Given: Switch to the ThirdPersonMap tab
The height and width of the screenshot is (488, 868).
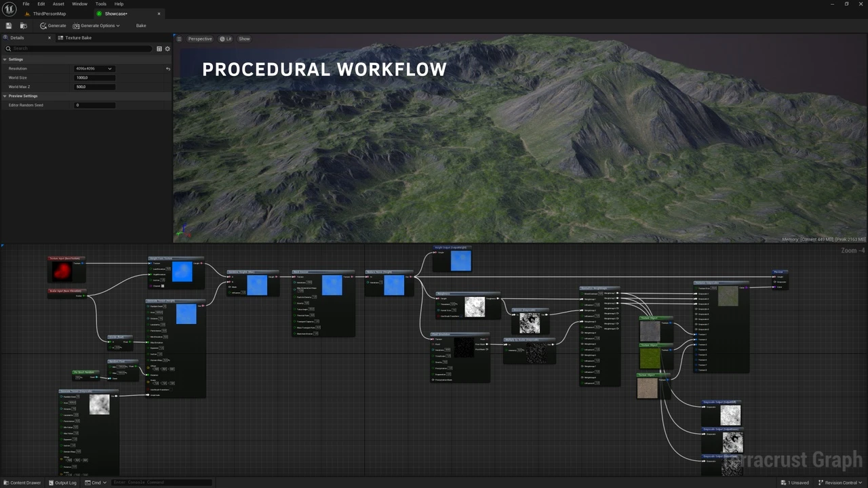Looking at the screenshot, I should (x=49, y=14).
